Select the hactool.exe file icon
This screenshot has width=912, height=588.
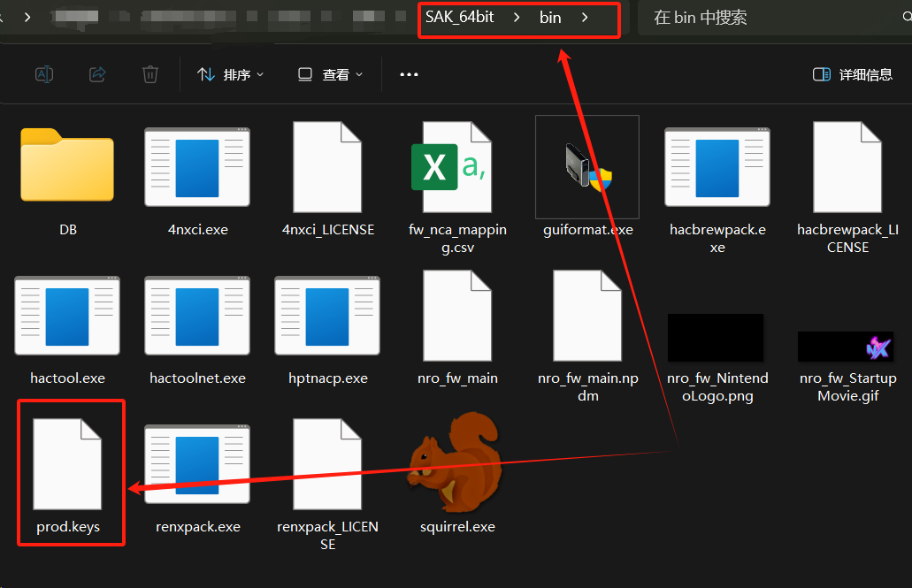(x=67, y=315)
